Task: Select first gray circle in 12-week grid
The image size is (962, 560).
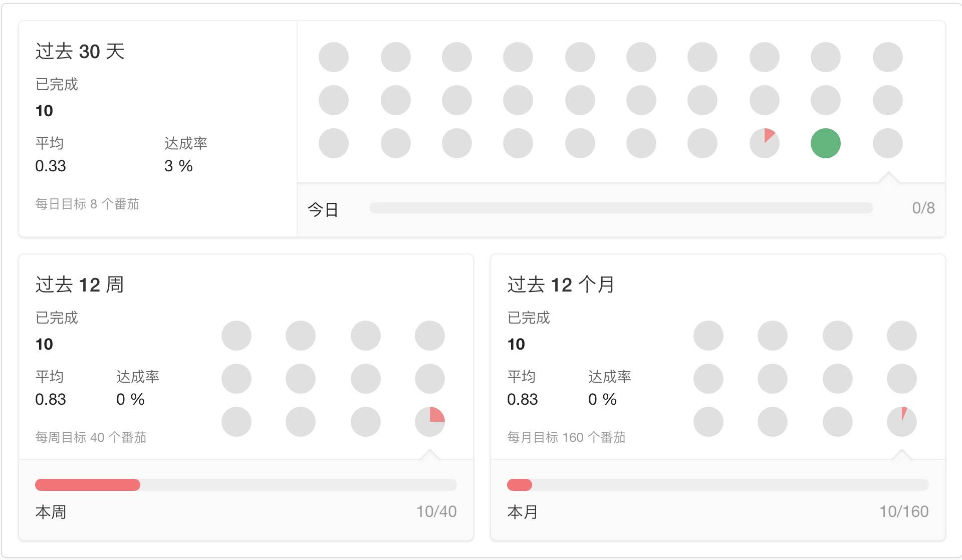Action: pos(236,336)
